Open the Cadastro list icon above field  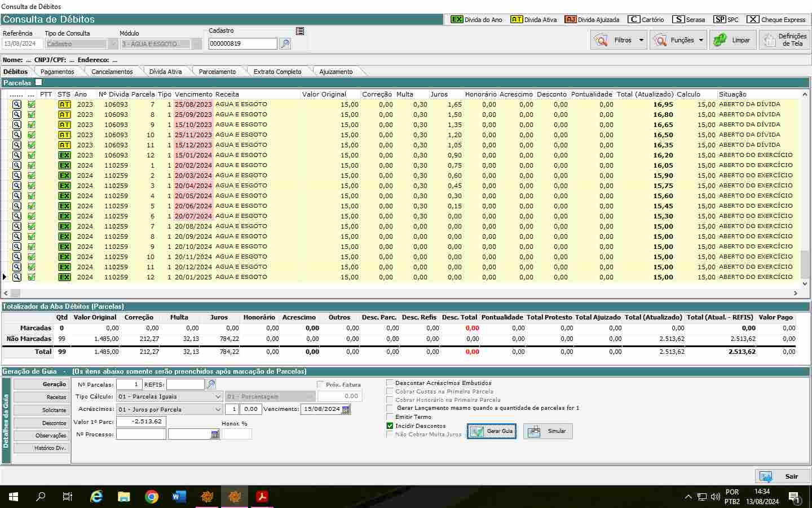point(300,31)
